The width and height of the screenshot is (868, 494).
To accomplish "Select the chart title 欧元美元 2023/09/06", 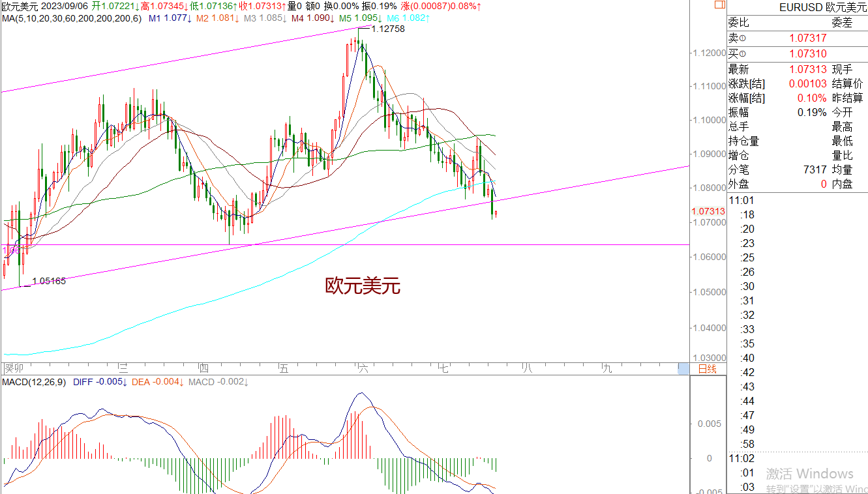I will point(44,6).
